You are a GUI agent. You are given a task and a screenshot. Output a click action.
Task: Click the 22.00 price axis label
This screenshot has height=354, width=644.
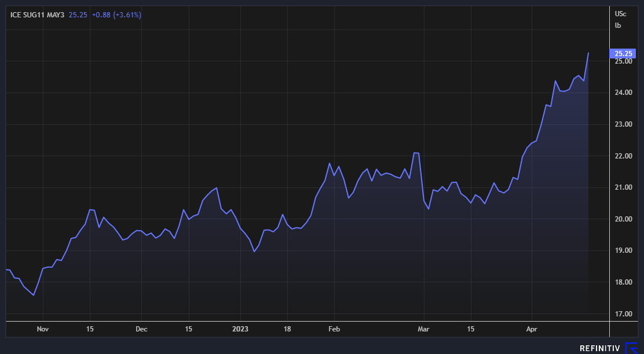pos(623,156)
